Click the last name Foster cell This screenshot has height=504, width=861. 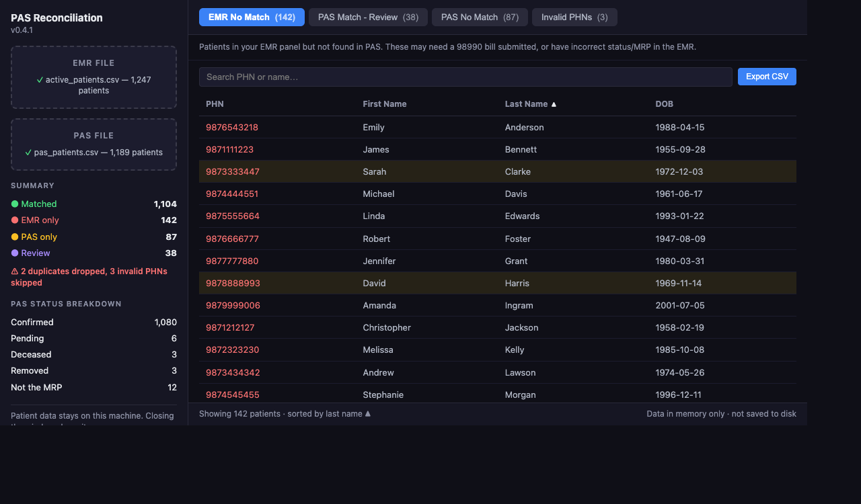[518, 239]
